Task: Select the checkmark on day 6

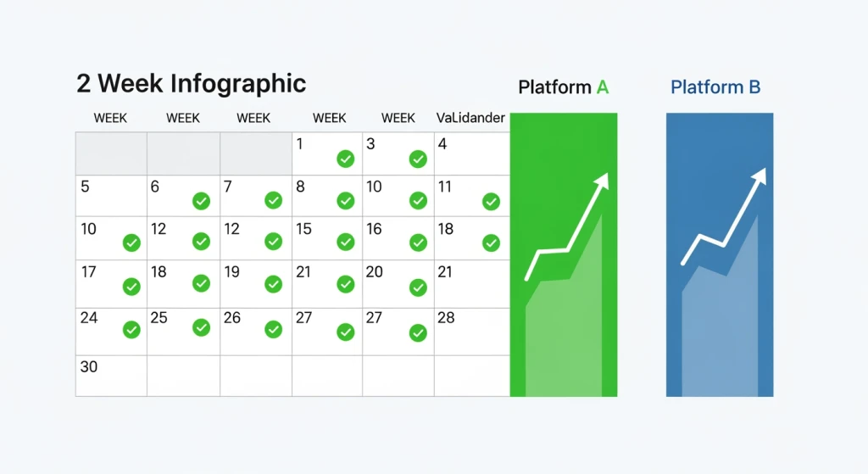Action: point(201,201)
